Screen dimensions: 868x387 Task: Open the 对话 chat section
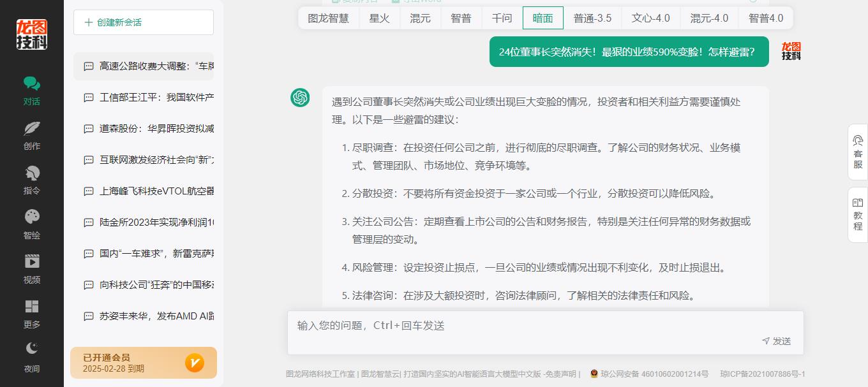[x=32, y=92]
